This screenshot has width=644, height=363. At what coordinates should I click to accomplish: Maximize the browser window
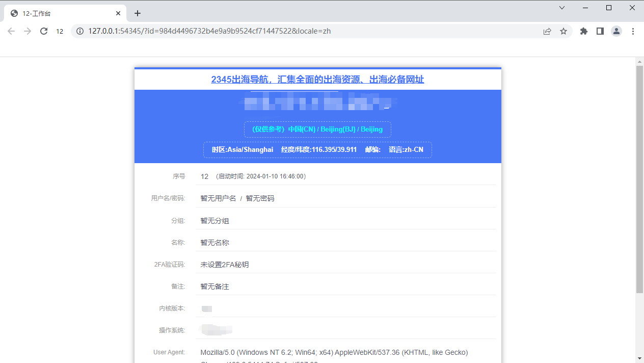609,8
